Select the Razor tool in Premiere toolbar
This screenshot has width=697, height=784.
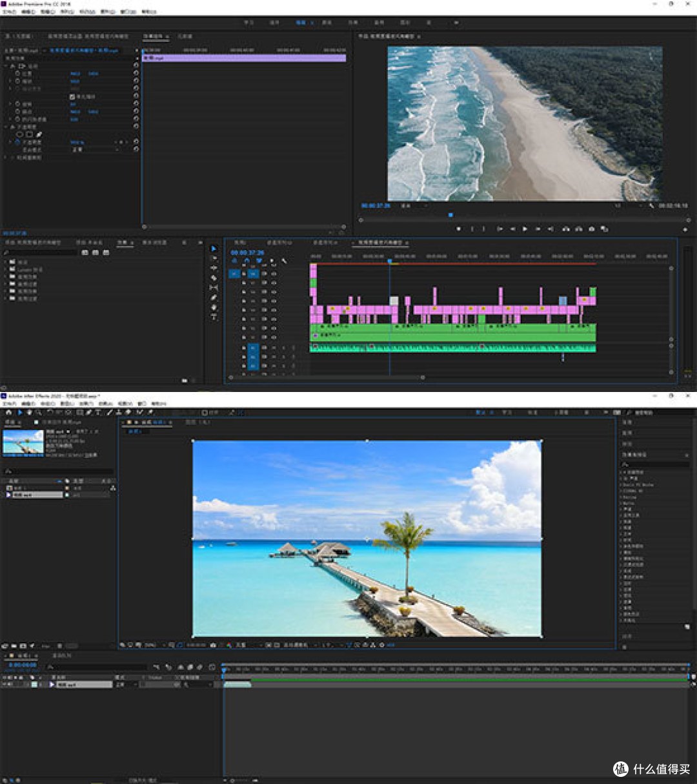[x=214, y=278]
